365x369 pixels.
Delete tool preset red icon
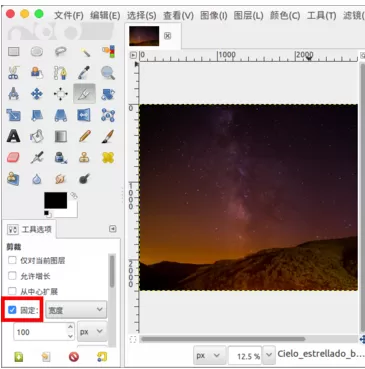click(74, 357)
